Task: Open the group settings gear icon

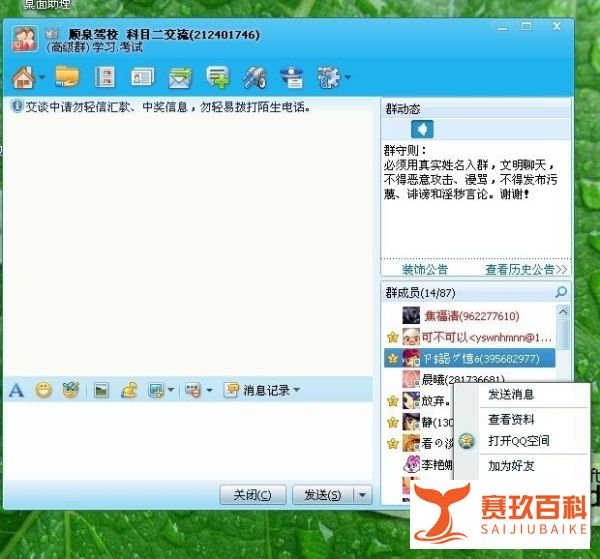Action: click(328, 78)
